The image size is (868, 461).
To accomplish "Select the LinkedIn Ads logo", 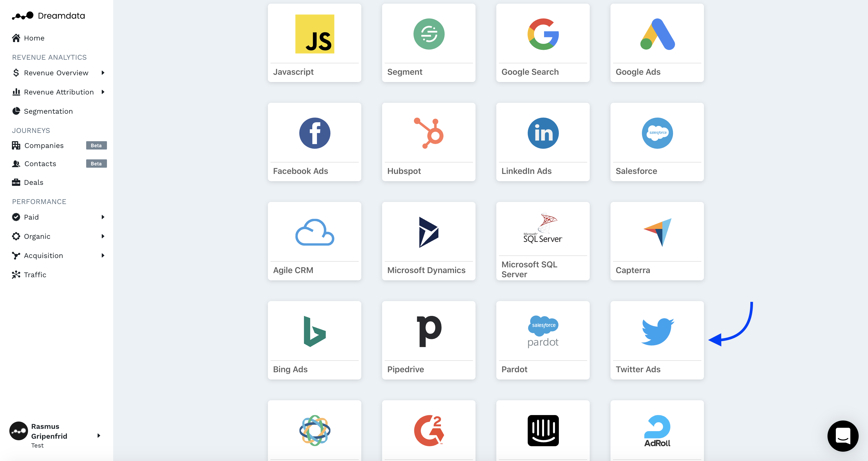I will coord(543,133).
